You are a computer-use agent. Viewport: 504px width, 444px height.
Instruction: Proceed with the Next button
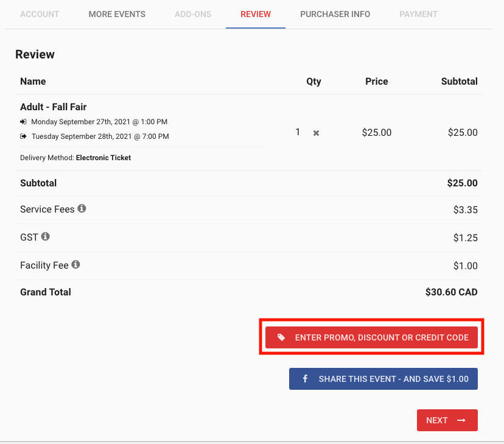(447, 420)
